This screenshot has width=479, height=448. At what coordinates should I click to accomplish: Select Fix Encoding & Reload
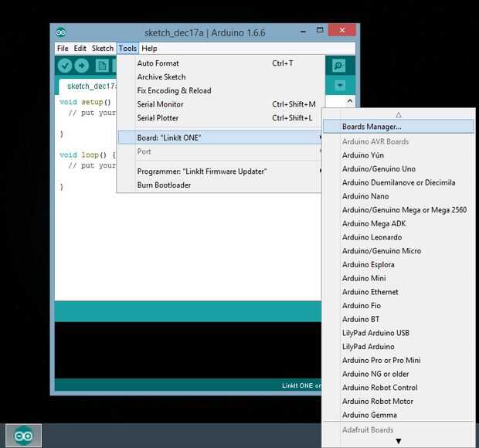coord(219,90)
